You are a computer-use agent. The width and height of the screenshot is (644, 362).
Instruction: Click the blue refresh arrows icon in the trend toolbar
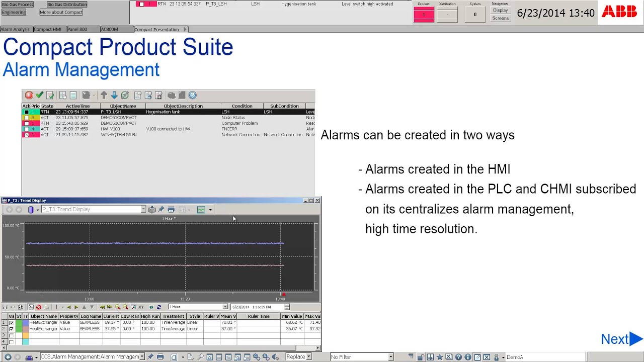(x=159, y=307)
